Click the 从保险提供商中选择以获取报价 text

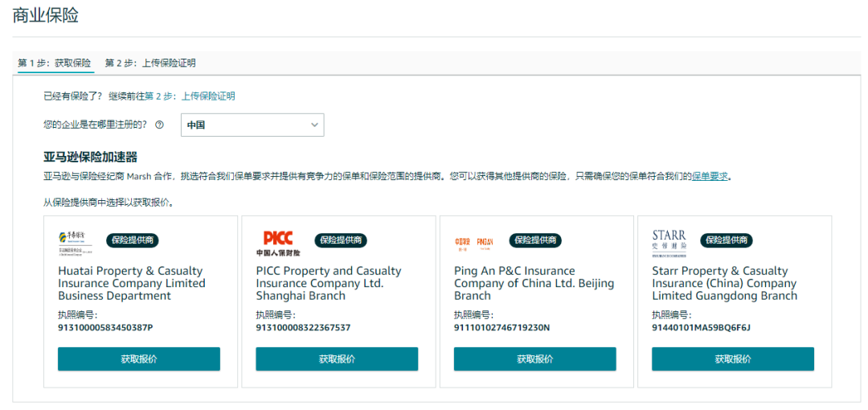[109, 203]
